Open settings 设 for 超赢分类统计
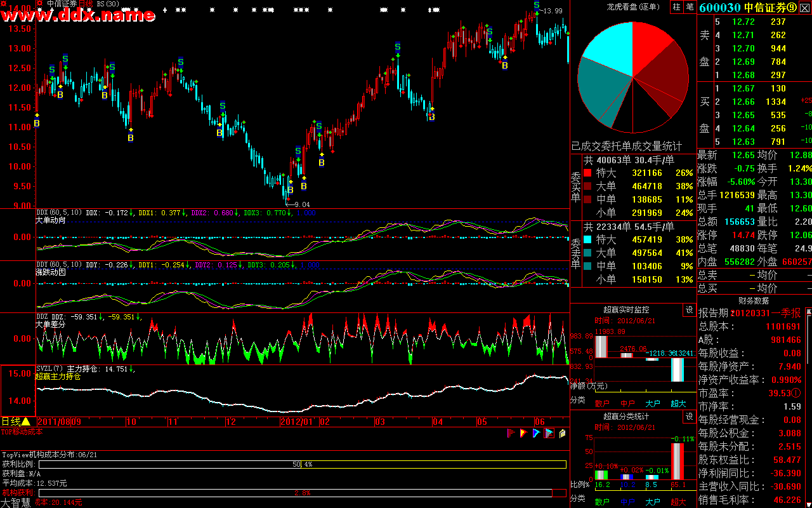 [x=690, y=417]
